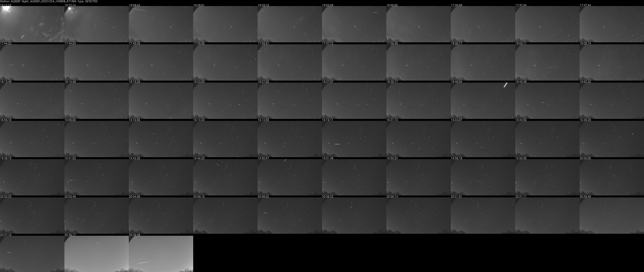This screenshot has width=644, height=272.
Task: Select the 16:52:59 thumbnail
Action: pyautogui.click(x=354, y=24)
